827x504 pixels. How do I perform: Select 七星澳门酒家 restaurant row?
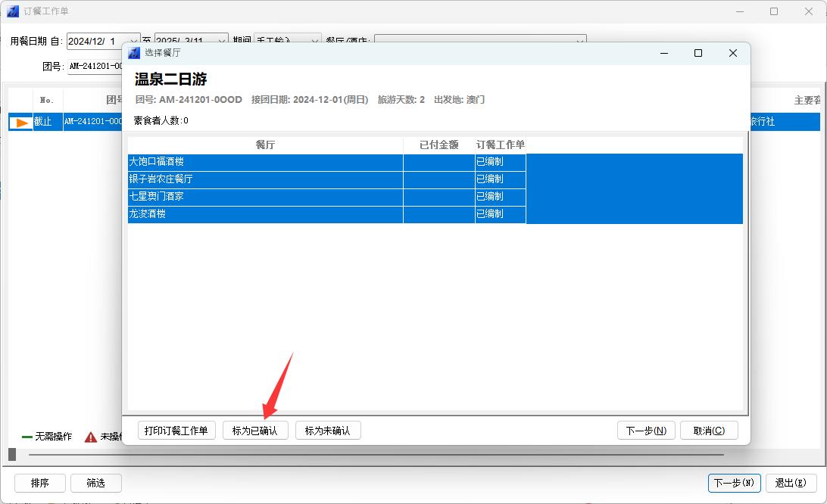click(x=435, y=197)
